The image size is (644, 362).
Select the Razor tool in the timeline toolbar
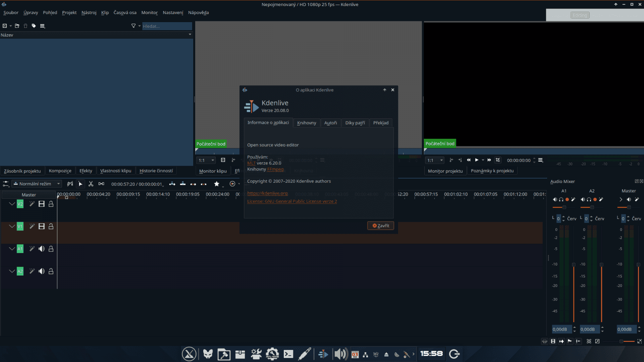[91, 184]
